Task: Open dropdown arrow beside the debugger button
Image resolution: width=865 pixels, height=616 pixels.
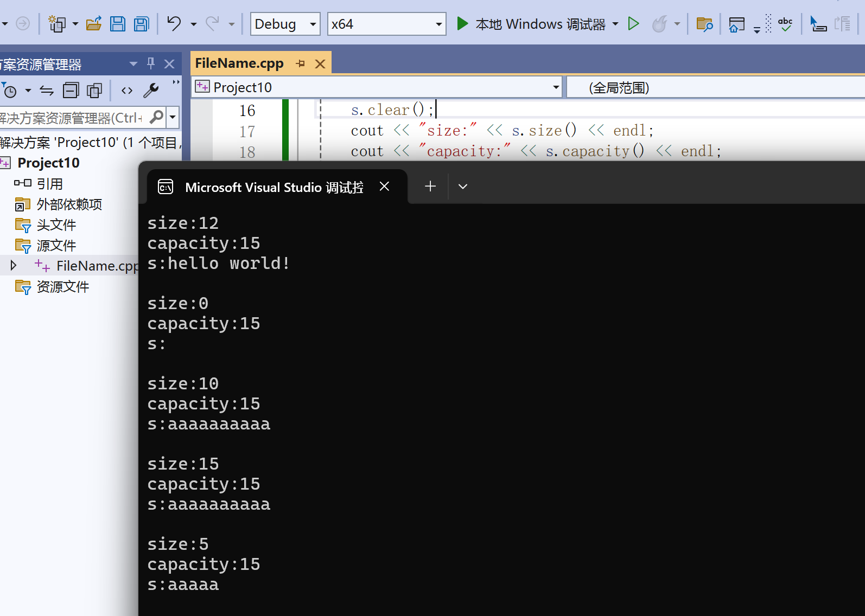Action: pyautogui.click(x=615, y=24)
